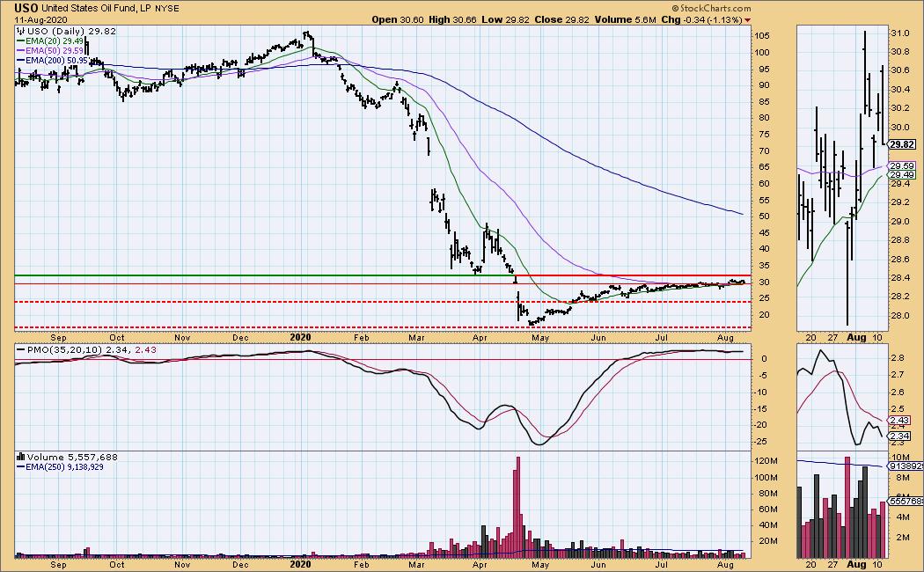The width and height of the screenshot is (924, 572).
Task: Click the ©StockCharts.com credit
Action: pos(711,8)
